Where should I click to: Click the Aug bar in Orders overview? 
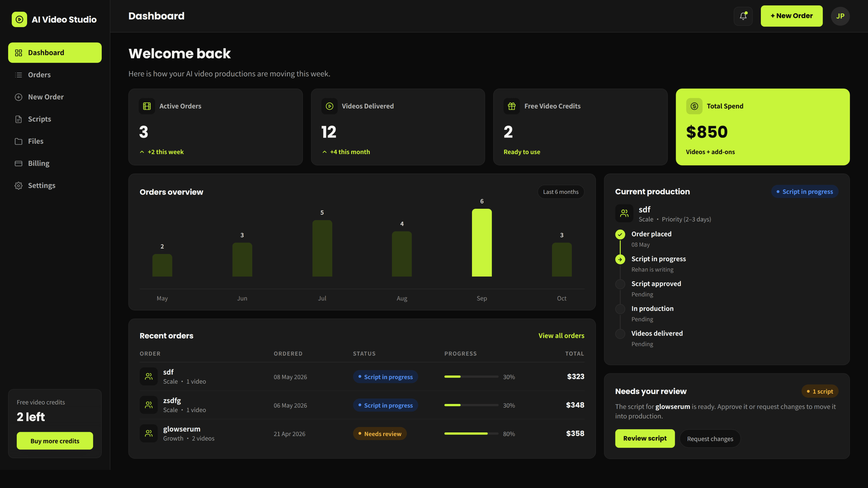pyautogui.click(x=402, y=254)
